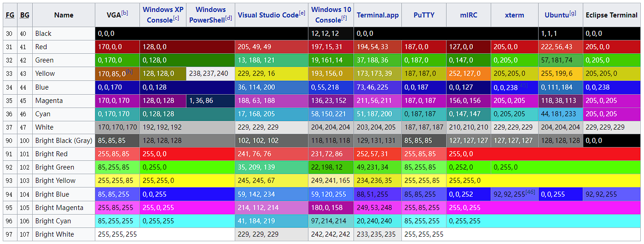Click footnote [g] beside the Ubuntu header

(x=573, y=13)
